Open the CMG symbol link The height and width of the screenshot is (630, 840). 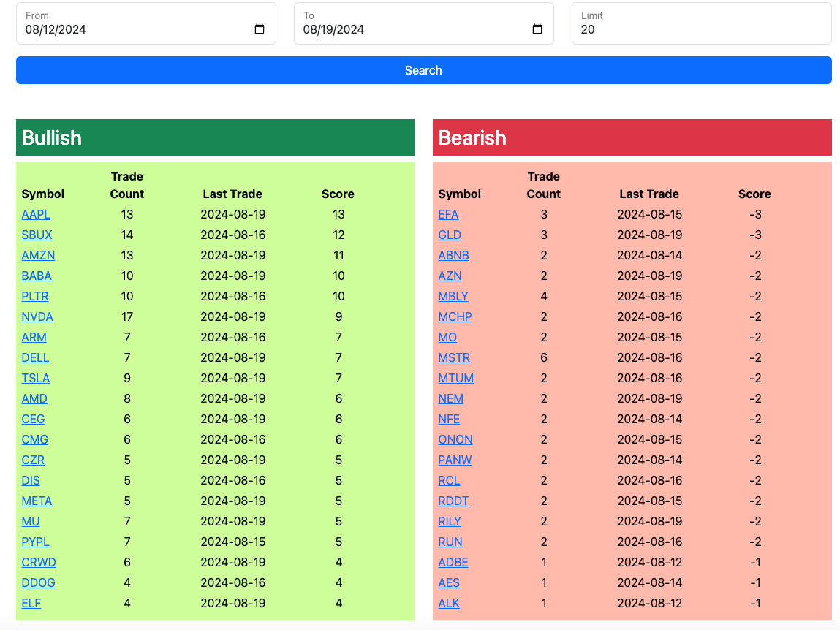(35, 439)
